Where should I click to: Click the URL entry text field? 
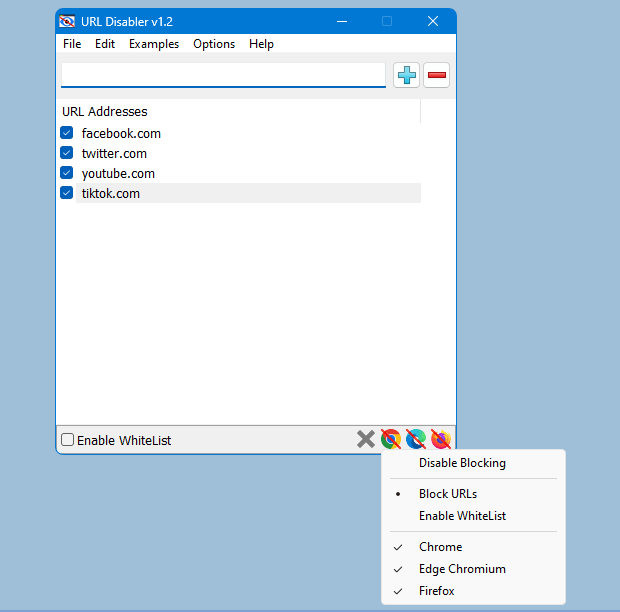(x=223, y=75)
